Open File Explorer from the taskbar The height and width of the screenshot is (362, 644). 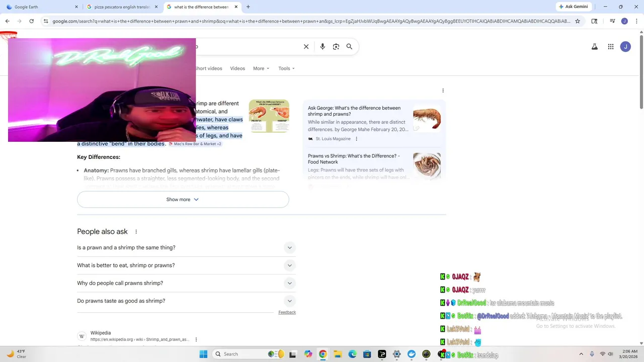(338, 354)
